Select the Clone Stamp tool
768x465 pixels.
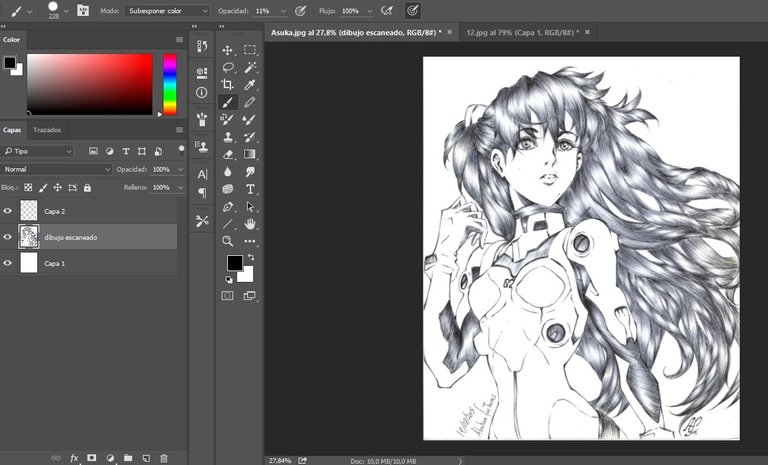(x=227, y=137)
